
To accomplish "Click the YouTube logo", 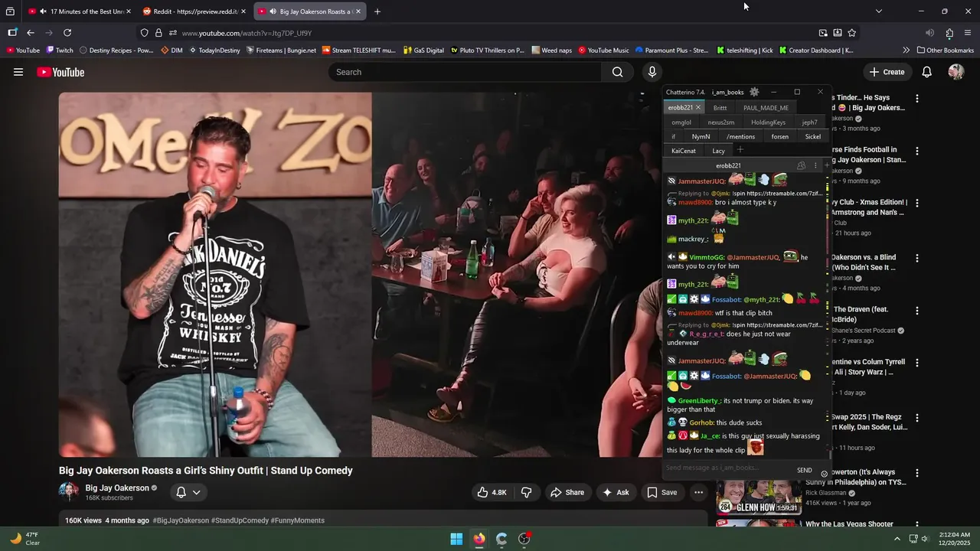I will point(60,72).
